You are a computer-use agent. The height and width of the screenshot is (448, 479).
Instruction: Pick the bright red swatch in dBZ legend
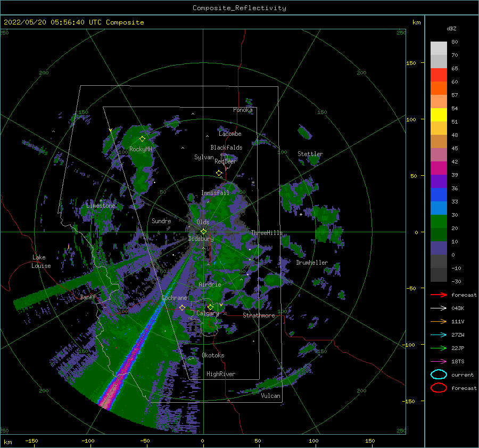pos(439,75)
